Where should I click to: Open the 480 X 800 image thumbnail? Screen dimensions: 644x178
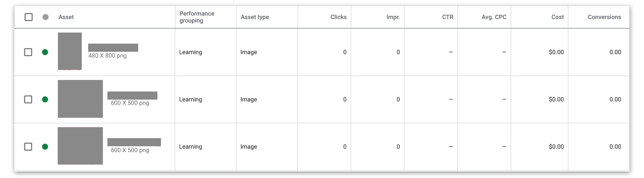70,51
